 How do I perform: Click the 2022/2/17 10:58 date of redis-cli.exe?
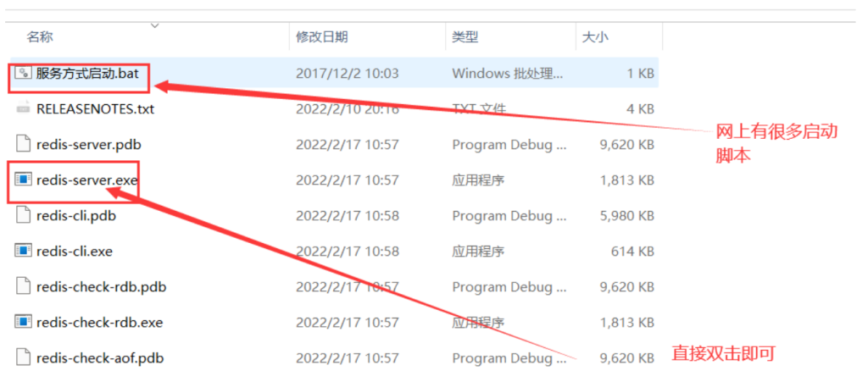tap(347, 251)
